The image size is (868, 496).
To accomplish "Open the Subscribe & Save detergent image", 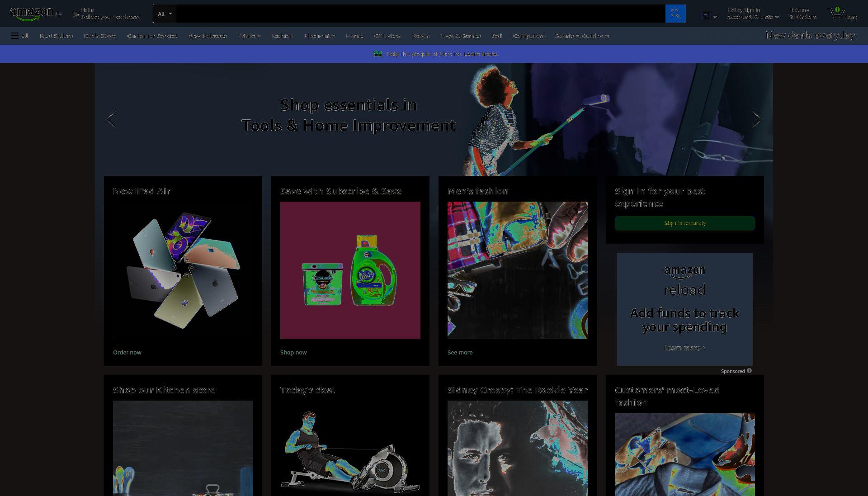I will [x=350, y=270].
